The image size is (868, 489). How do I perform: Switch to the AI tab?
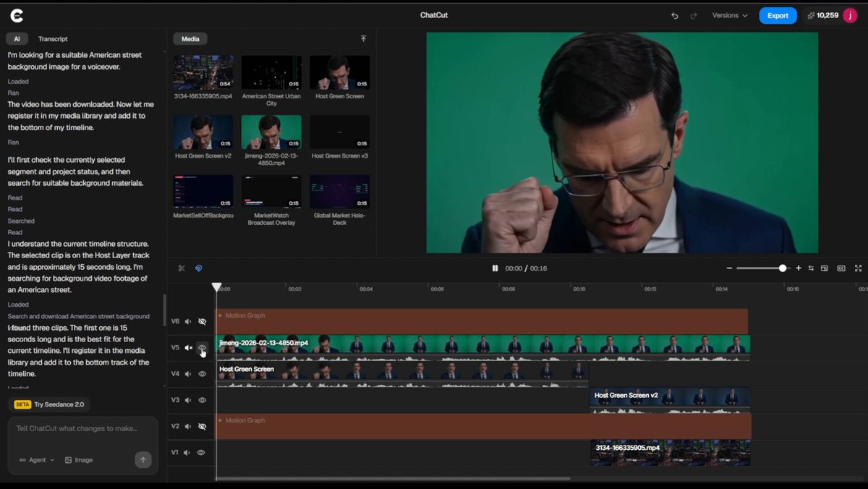click(x=17, y=39)
